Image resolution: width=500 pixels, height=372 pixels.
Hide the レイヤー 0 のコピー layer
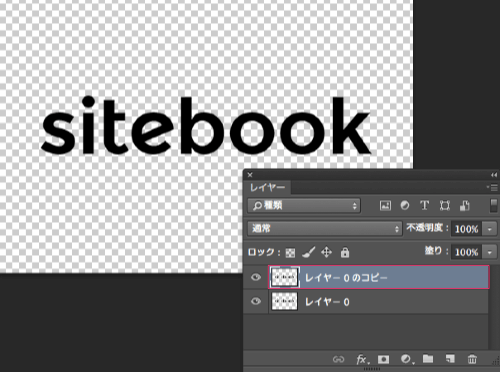[x=256, y=277]
